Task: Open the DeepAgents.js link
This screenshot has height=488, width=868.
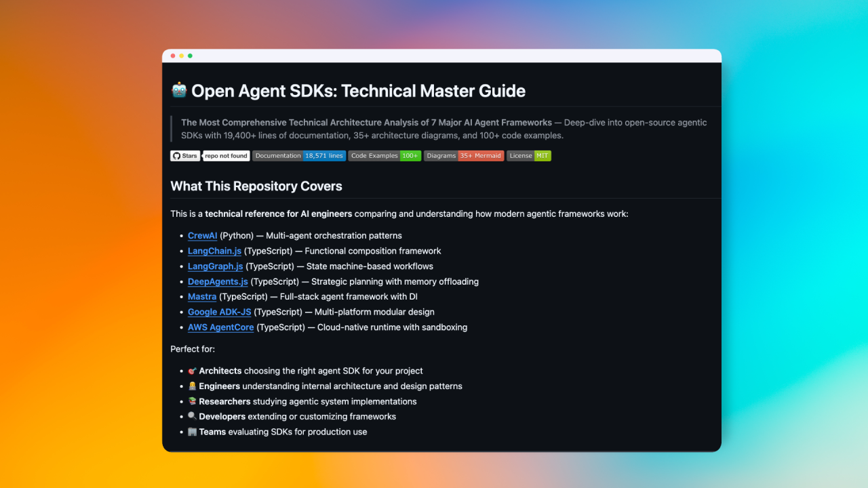Action: point(218,281)
